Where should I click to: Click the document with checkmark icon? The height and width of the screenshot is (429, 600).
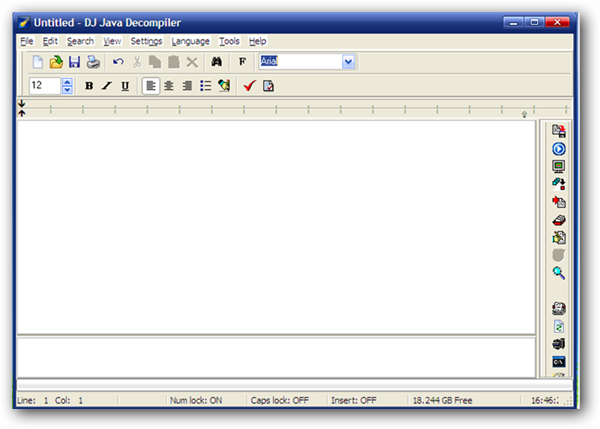click(268, 86)
